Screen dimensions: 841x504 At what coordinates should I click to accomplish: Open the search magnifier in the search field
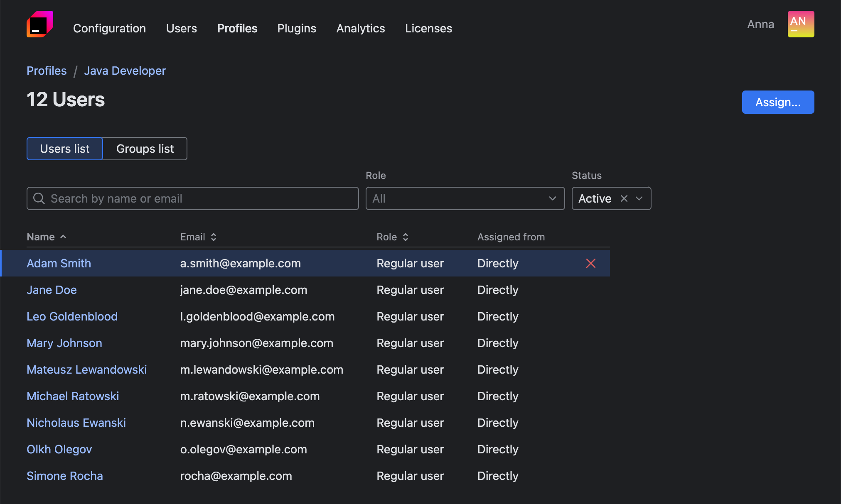click(39, 198)
